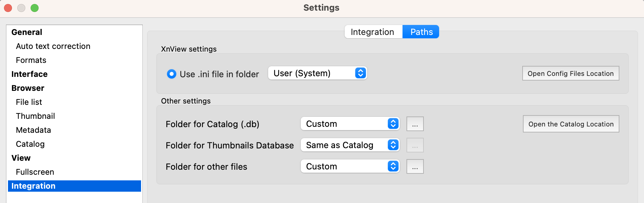Close the Settings window
This screenshot has height=203, width=644.
coord(8,8)
